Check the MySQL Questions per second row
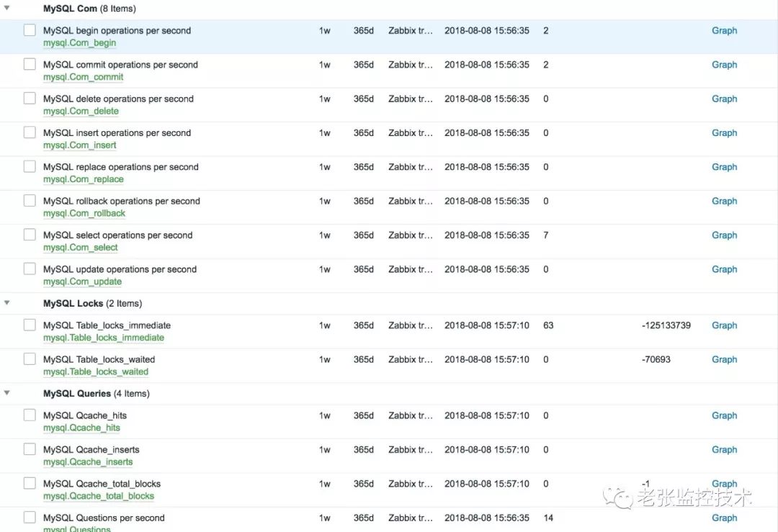Viewport: 778px width, 532px height. click(x=30, y=518)
